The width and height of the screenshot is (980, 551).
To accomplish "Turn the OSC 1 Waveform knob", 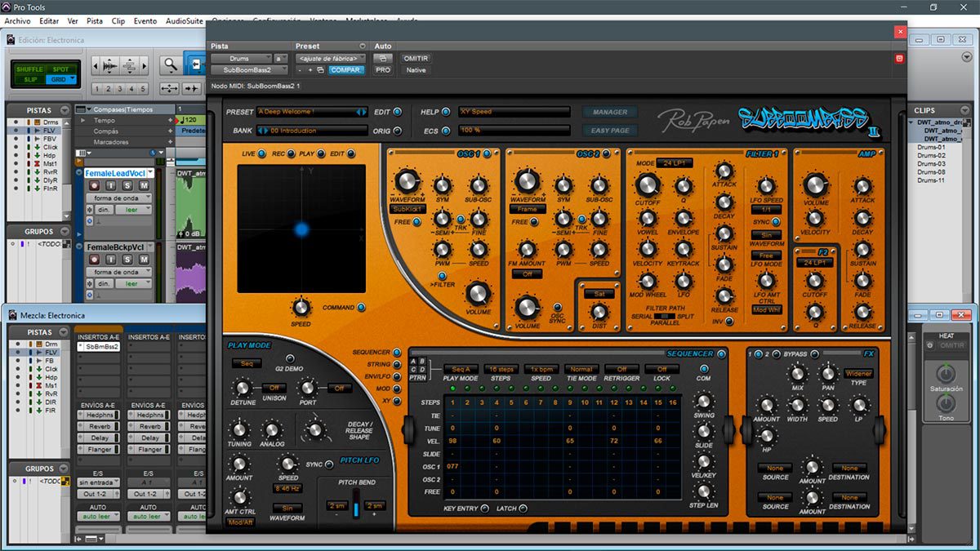I will [x=407, y=182].
